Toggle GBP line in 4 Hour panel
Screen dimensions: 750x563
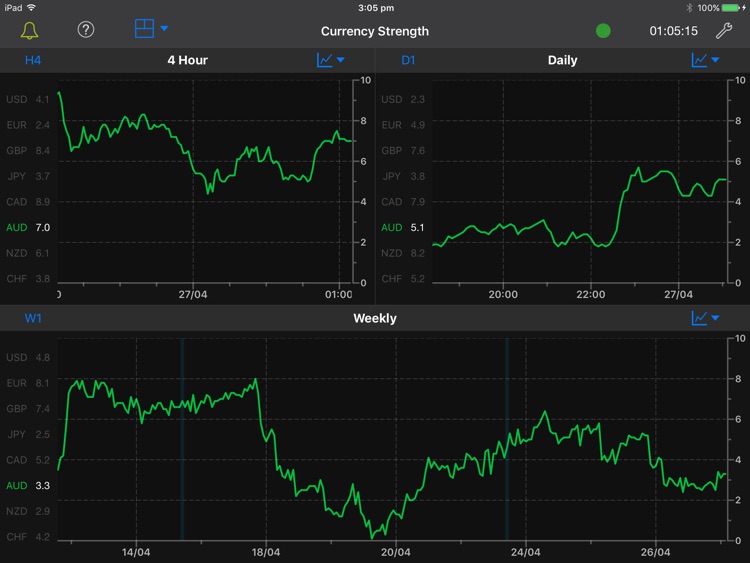point(28,151)
